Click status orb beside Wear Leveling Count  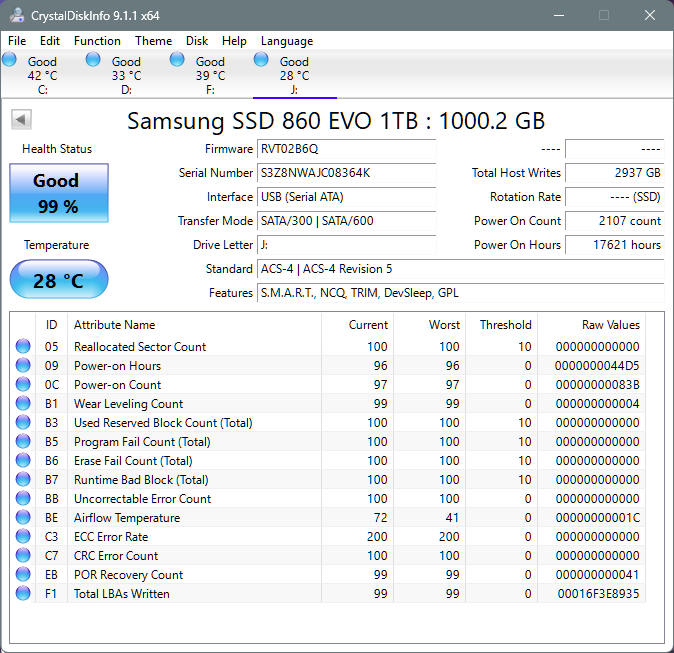coord(23,404)
